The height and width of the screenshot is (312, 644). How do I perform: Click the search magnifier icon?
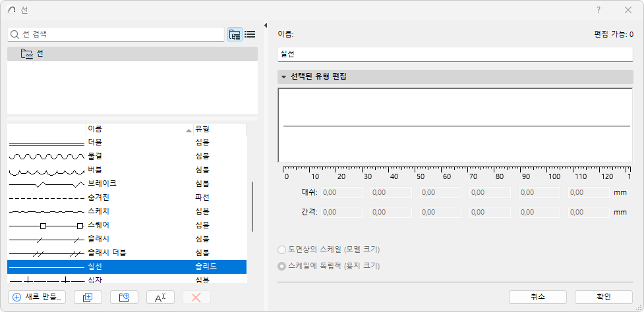pos(15,34)
